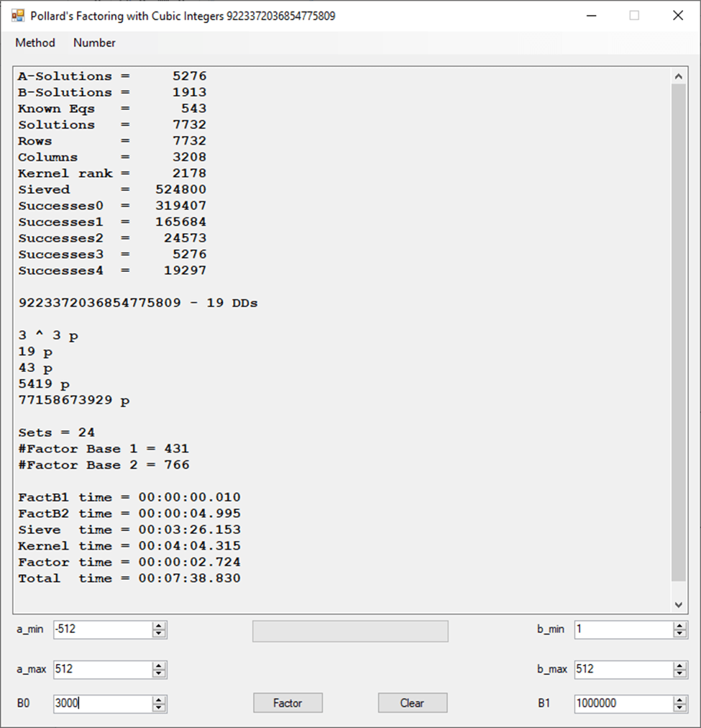Increase b_max with the up arrow

pyautogui.click(x=679, y=665)
